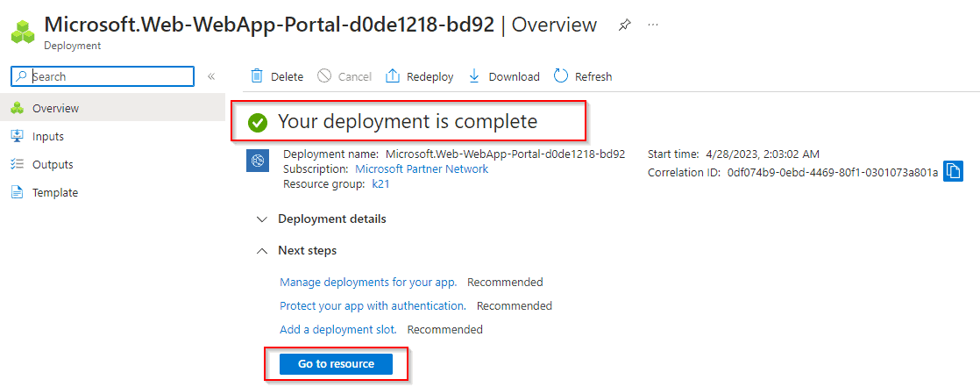Open the more options ellipsis in title
Viewport: 980px width, 387px height.
[x=653, y=25]
